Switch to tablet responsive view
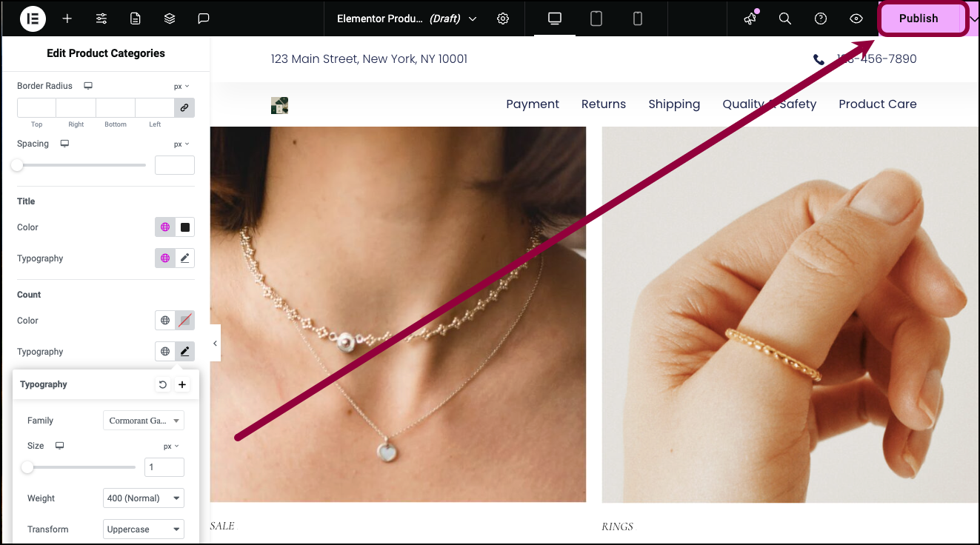The image size is (980, 545). pos(596,19)
